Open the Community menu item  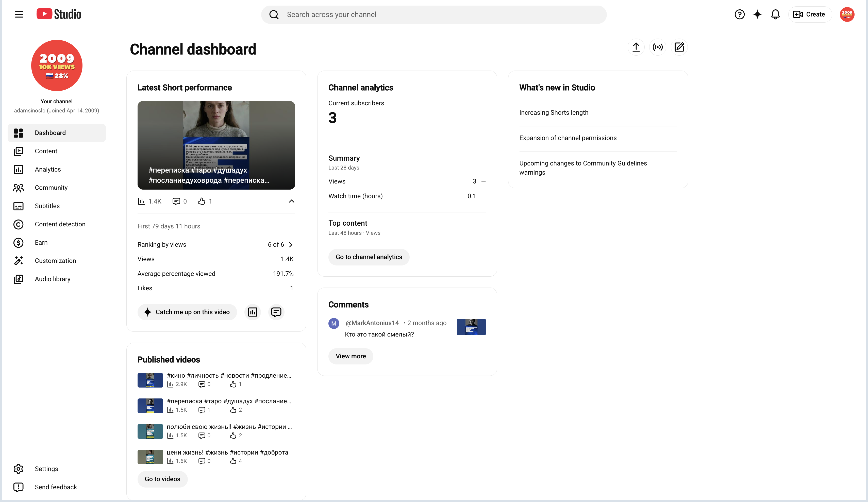(57, 188)
